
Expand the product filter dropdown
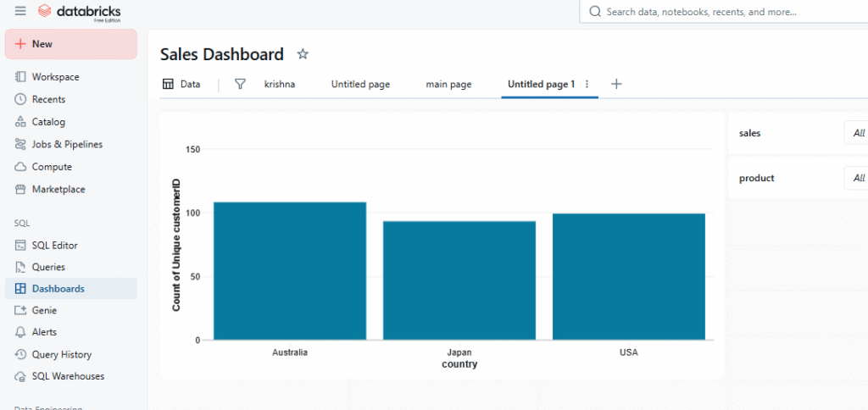(x=854, y=178)
